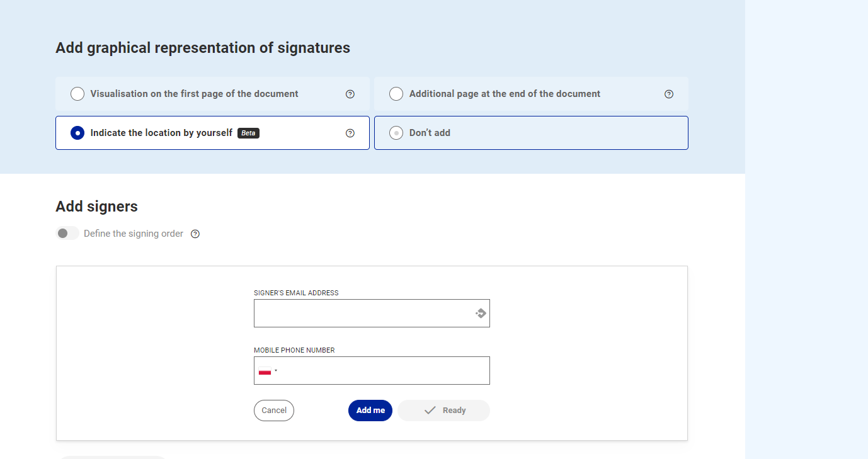Click the question mark beside Define the signing order

point(195,233)
